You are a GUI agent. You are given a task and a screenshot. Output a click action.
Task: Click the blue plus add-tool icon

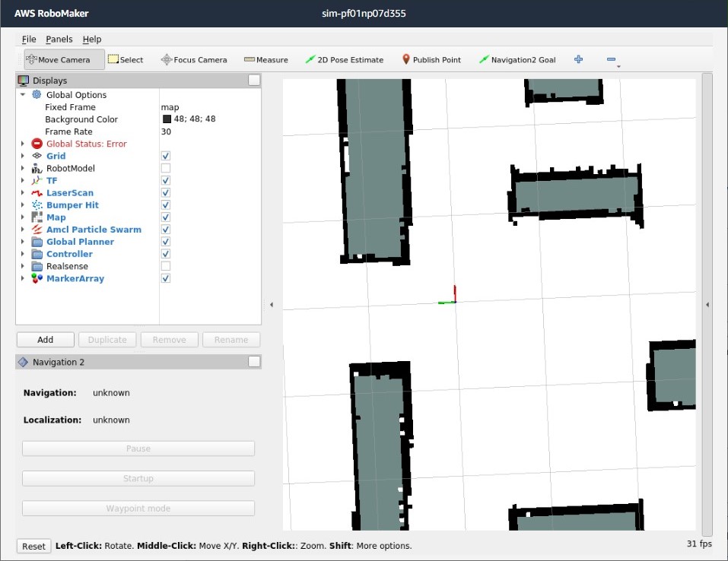[x=578, y=59]
